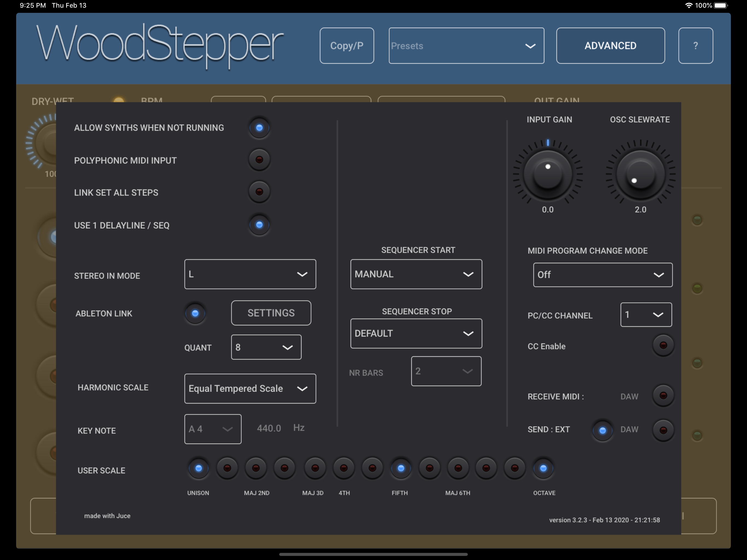Open help with the question mark button
Screen dimensions: 747x560
tap(695, 46)
